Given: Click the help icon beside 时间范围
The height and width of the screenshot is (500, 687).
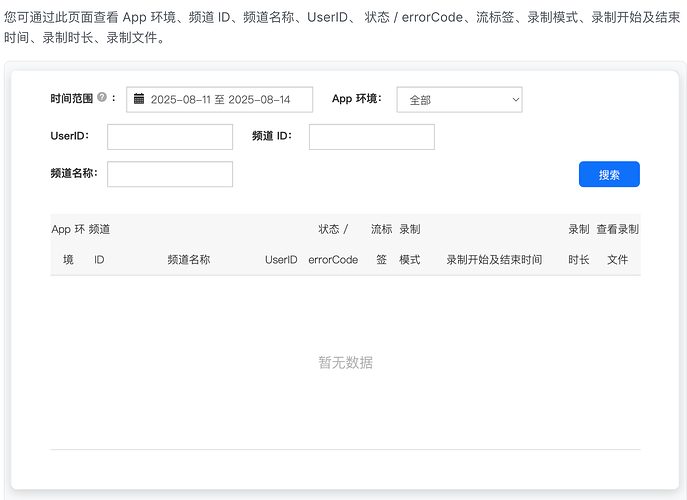Looking at the screenshot, I should click(102, 98).
